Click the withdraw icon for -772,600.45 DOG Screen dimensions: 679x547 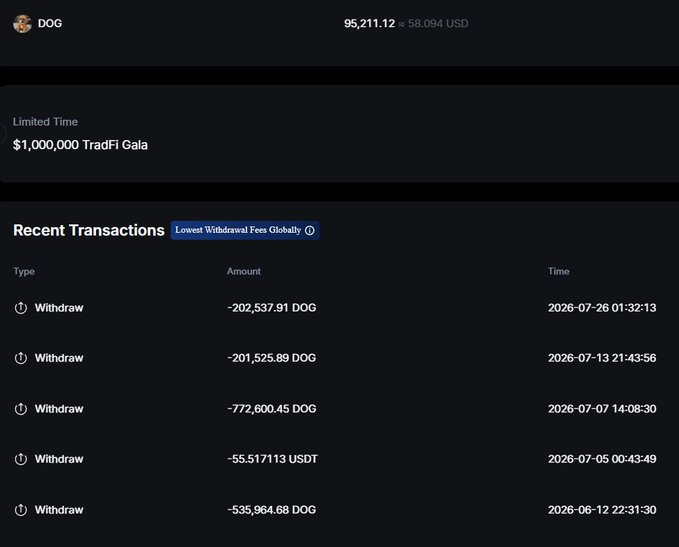21,409
